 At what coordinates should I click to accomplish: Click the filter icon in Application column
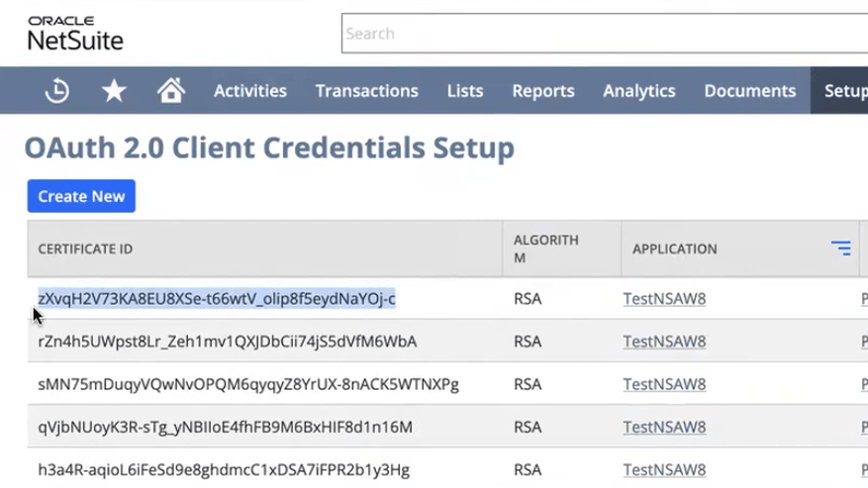click(841, 248)
